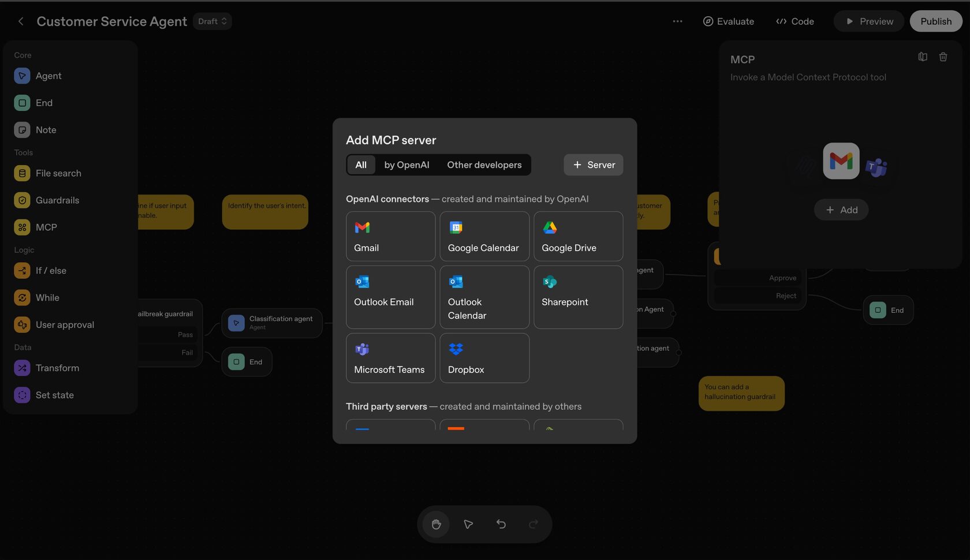This screenshot has height=560, width=970.
Task: Select the hand pan tool
Action: click(x=436, y=524)
